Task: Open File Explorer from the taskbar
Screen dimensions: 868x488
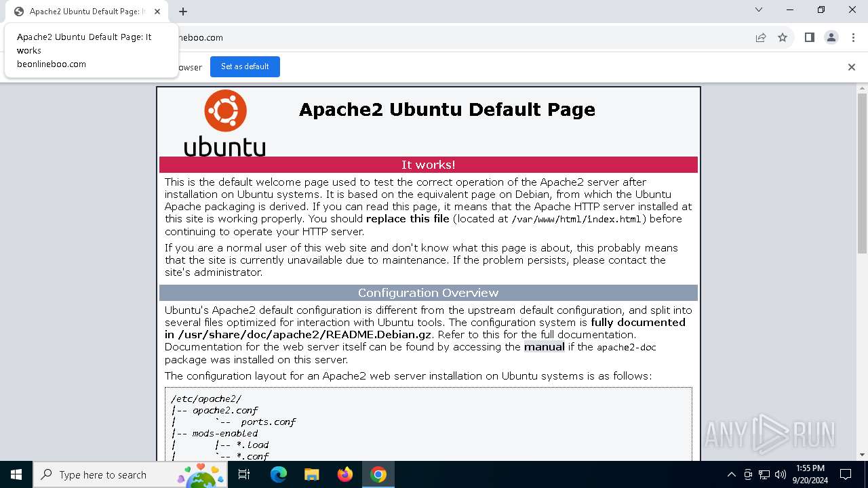Action: click(x=311, y=474)
